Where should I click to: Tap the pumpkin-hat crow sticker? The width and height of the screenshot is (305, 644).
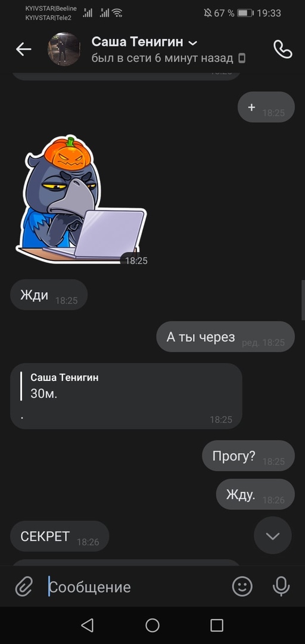(81, 200)
